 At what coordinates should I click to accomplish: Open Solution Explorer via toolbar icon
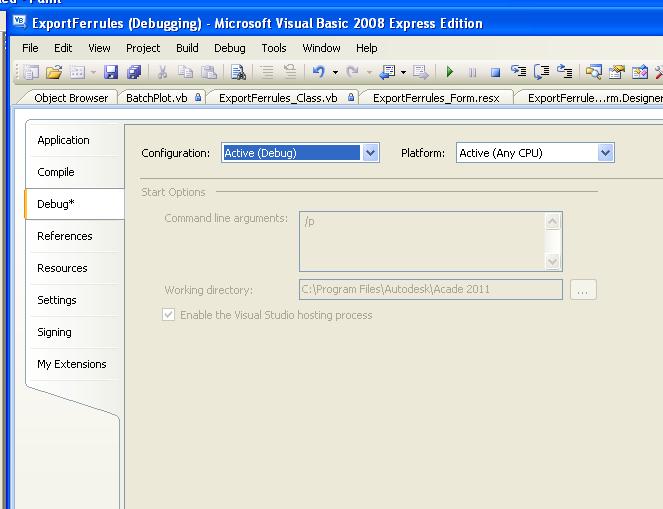594,72
